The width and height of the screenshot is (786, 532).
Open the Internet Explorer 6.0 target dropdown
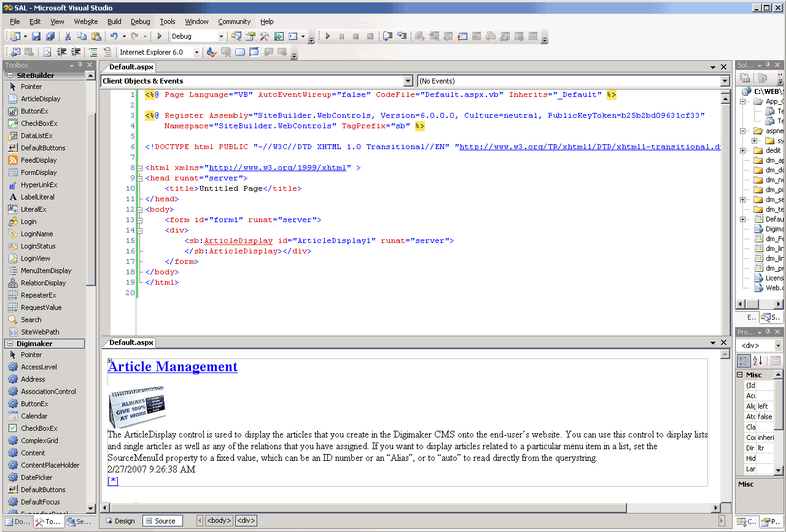coord(197,52)
